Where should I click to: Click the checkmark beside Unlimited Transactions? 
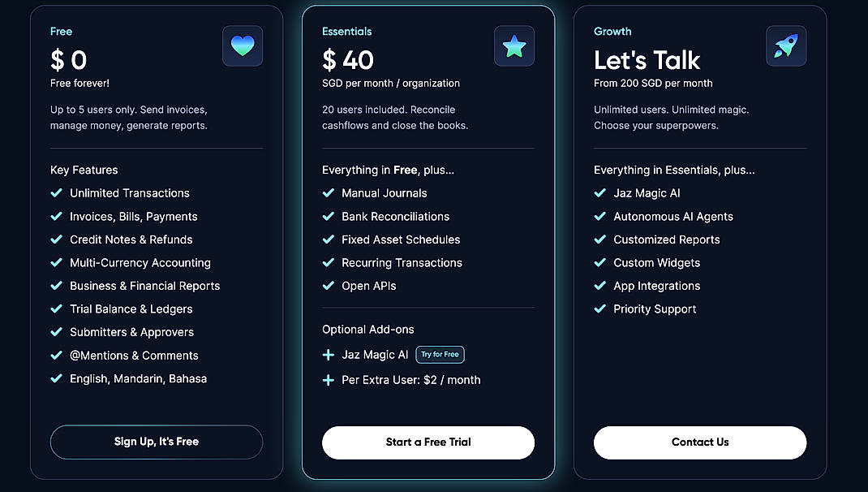(x=56, y=193)
